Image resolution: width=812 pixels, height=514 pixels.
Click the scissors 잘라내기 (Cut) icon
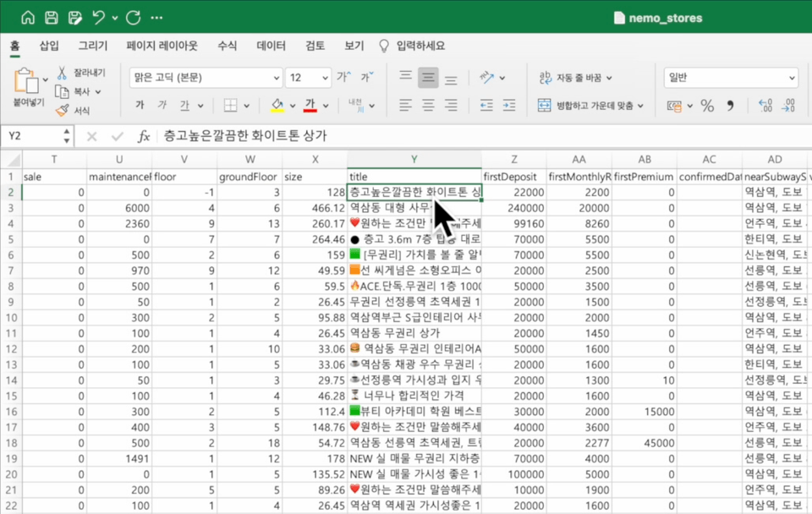tap(63, 74)
